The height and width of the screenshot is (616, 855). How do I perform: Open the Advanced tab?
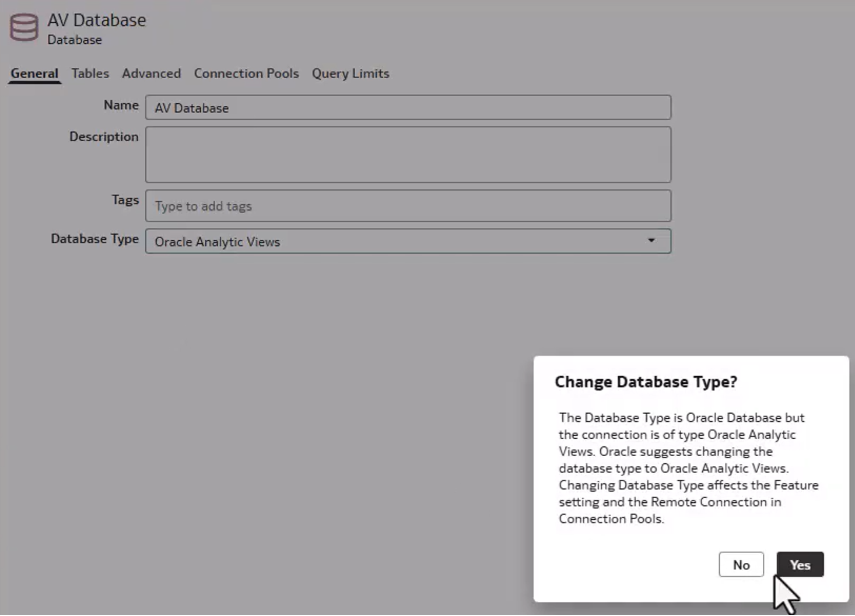151,73
